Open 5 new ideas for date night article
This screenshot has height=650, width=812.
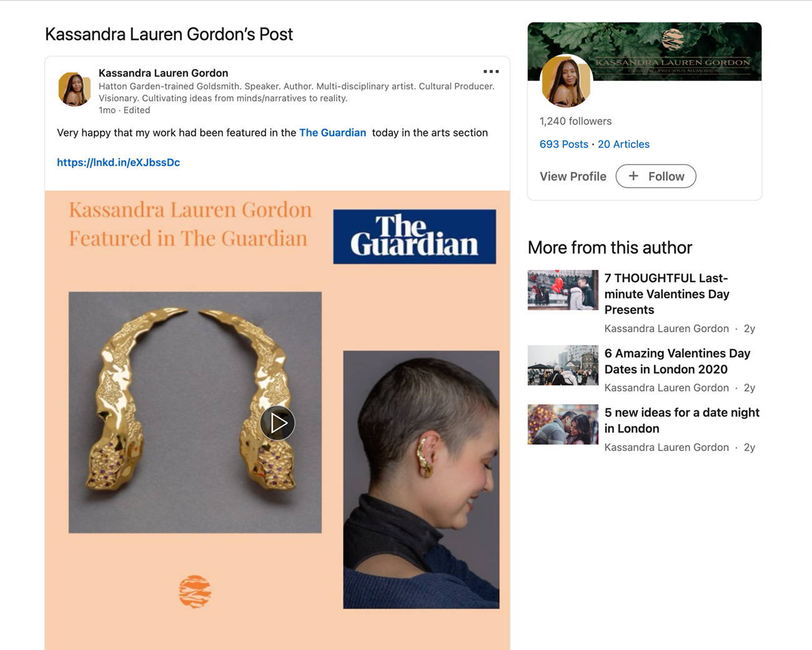pyautogui.click(x=681, y=420)
